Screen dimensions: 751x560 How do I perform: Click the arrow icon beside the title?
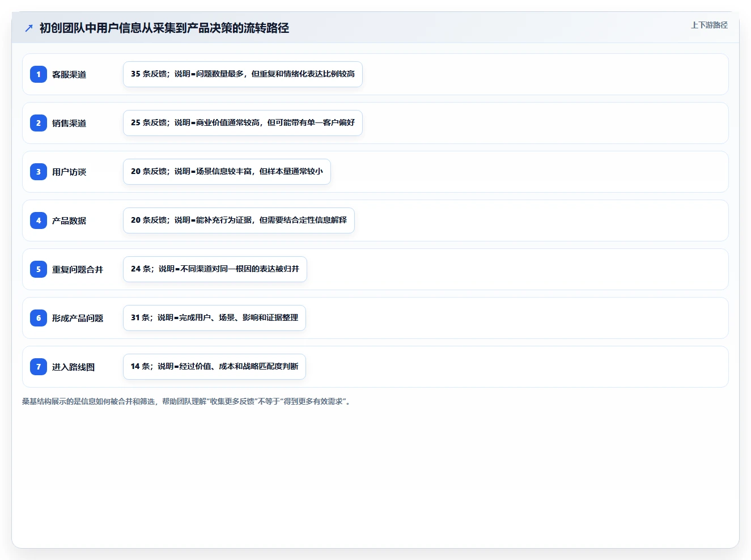click(29, 28)
